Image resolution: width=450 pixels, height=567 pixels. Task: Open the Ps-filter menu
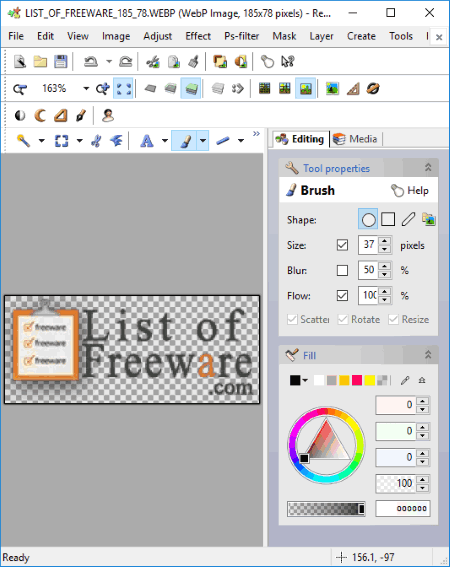tap(241, 36)
